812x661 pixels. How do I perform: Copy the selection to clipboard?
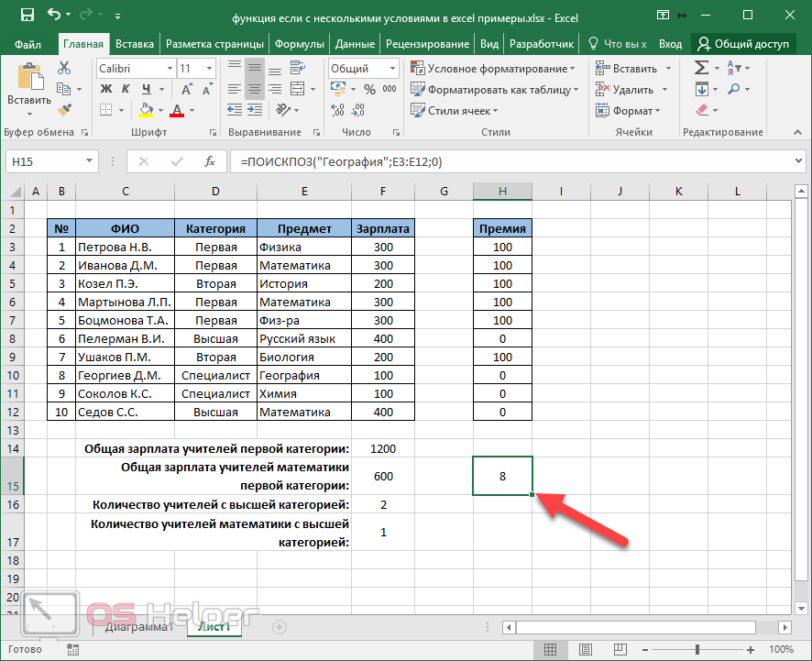pyautogui.click(x=64, y=89)
